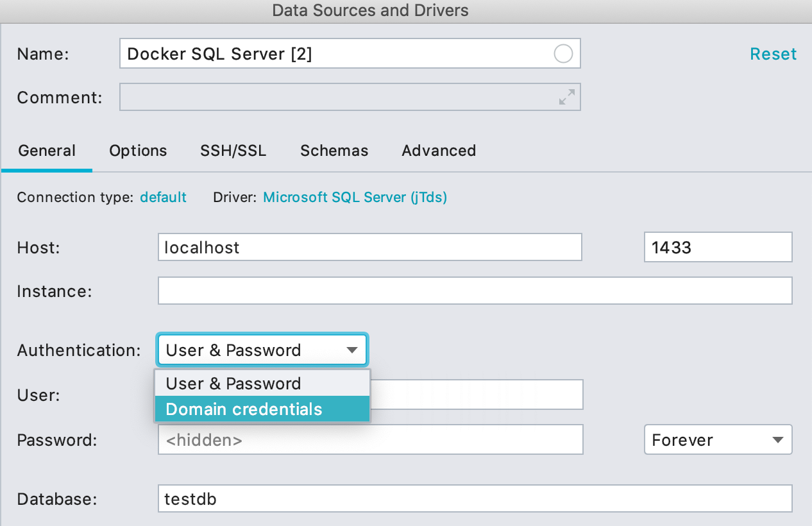Screen dimensions: 812x526
Task: Switch to the Schemas tab
Action: coord(334,151)
